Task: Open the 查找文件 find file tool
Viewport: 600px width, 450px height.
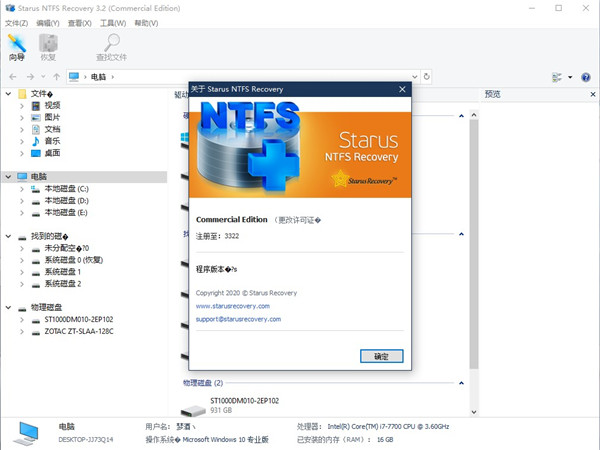Action: point(111,47)
